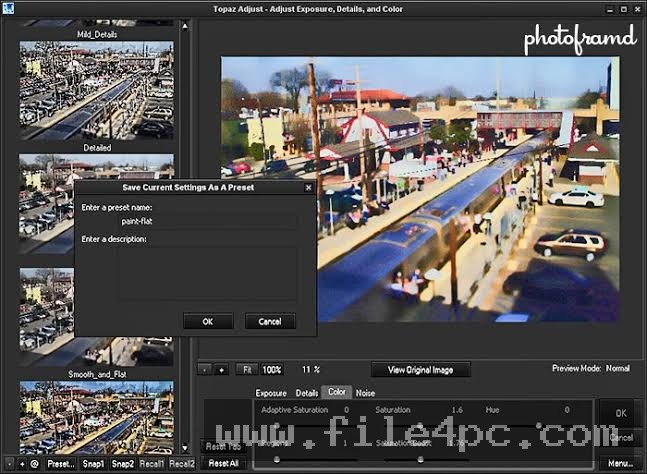
Task: Click Cancel in the save preset dialog
Action: tap(270, 321)
